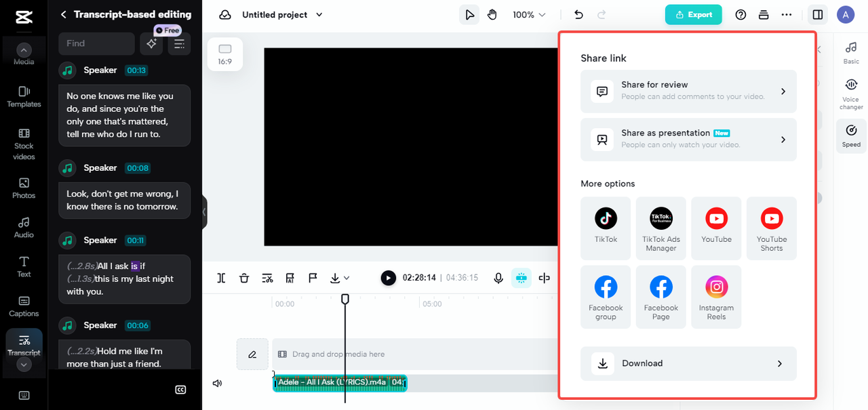Play the timeline preview
The height and width of the screenshot is (410, 868).
[x=388, y=278]
